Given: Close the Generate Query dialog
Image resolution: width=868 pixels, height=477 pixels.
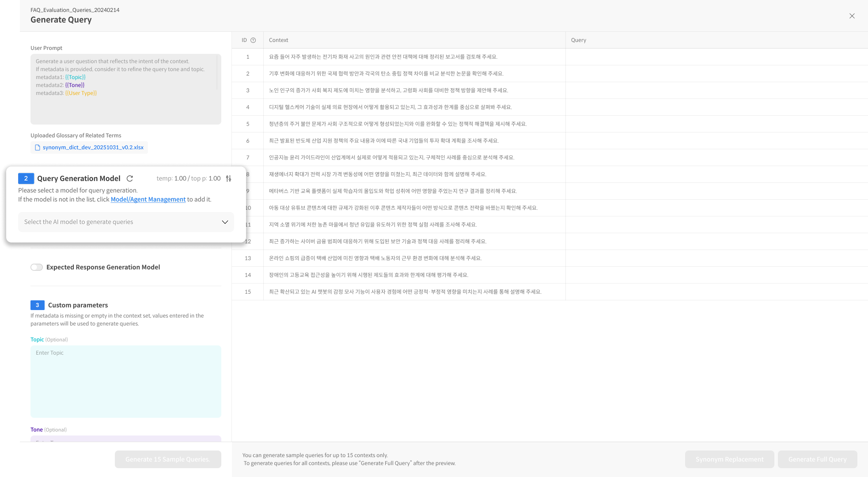Looking at the screenshot, I should tap(852, 16).
